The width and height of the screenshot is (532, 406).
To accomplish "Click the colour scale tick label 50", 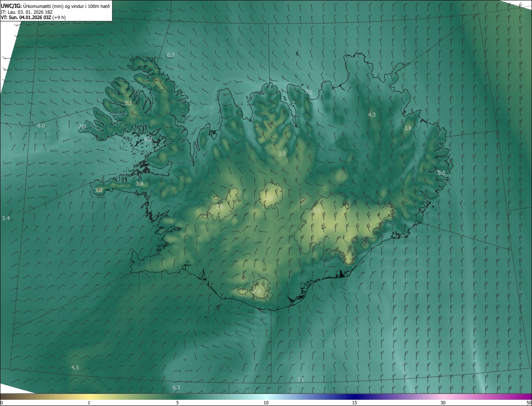I will 529,403.
